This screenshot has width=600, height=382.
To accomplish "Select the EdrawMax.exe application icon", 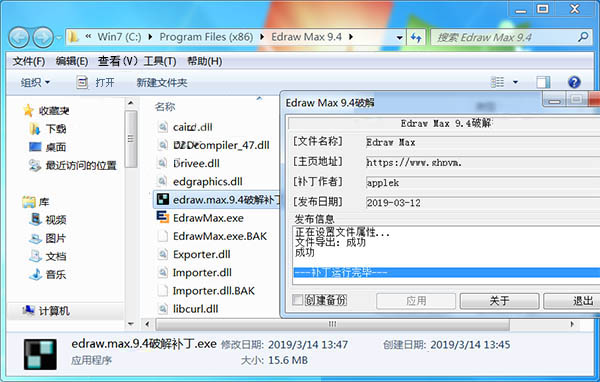I will point(163,217).
